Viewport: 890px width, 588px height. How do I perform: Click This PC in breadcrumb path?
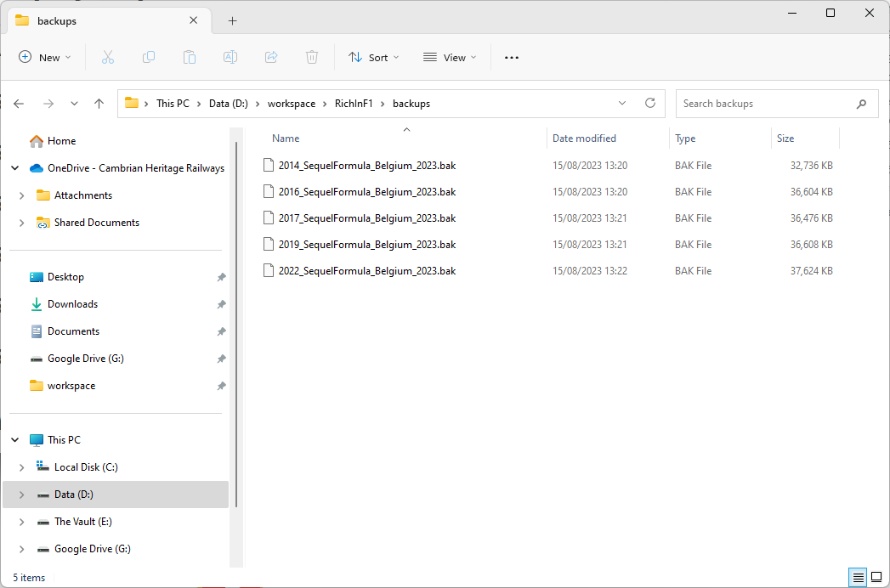pos(173,104)
